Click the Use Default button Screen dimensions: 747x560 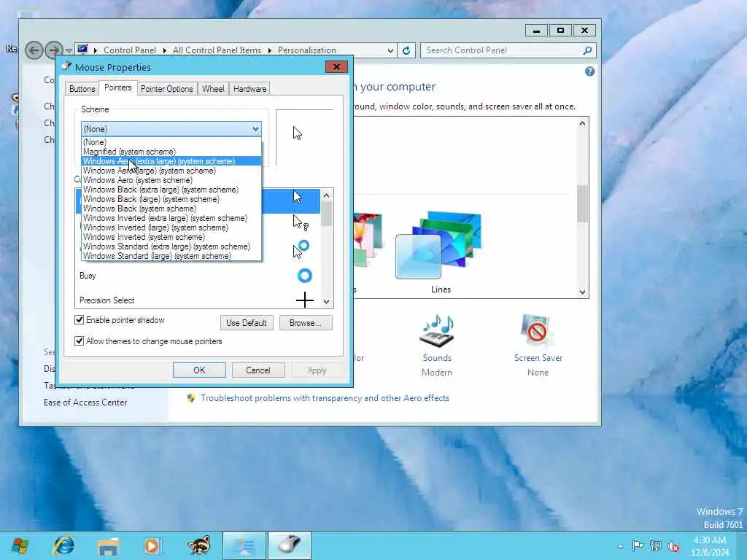tap(247, 322)
